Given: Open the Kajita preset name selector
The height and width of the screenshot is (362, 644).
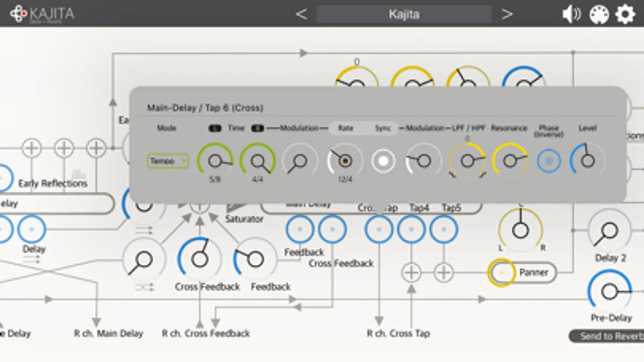Looking at the screenshot, I should (404, 14).
